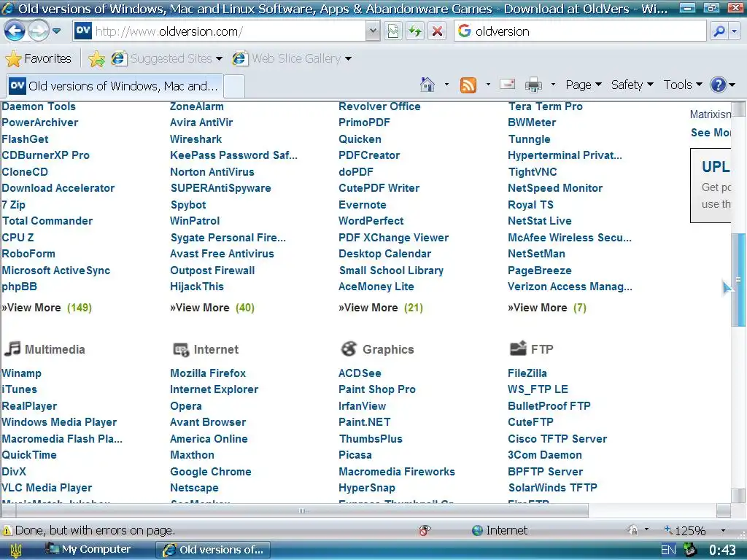This screenshot has height=560, width=747.
Task: Click the EN language indicator
Action: [668, 550]
